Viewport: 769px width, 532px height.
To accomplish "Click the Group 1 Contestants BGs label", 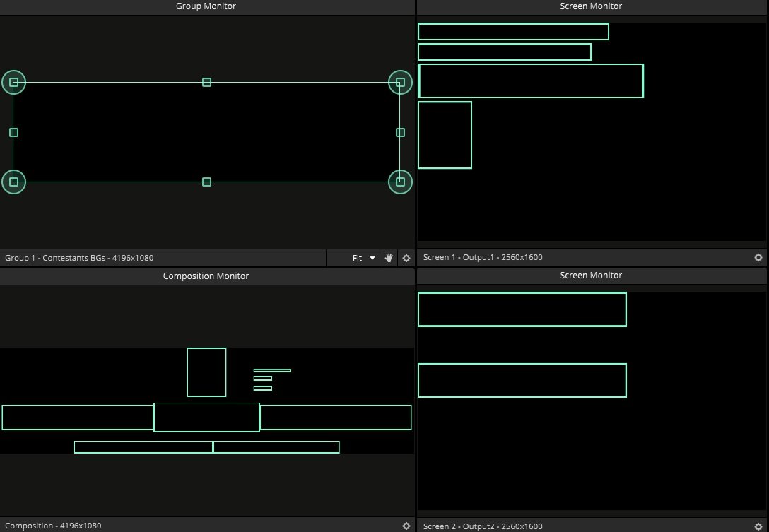I will tap(79, 258).
